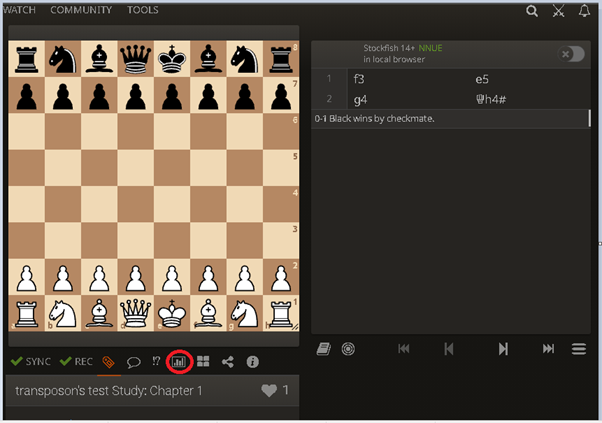
Task: Toggle the Stockfish engine switch
Action: coord(571,54)
